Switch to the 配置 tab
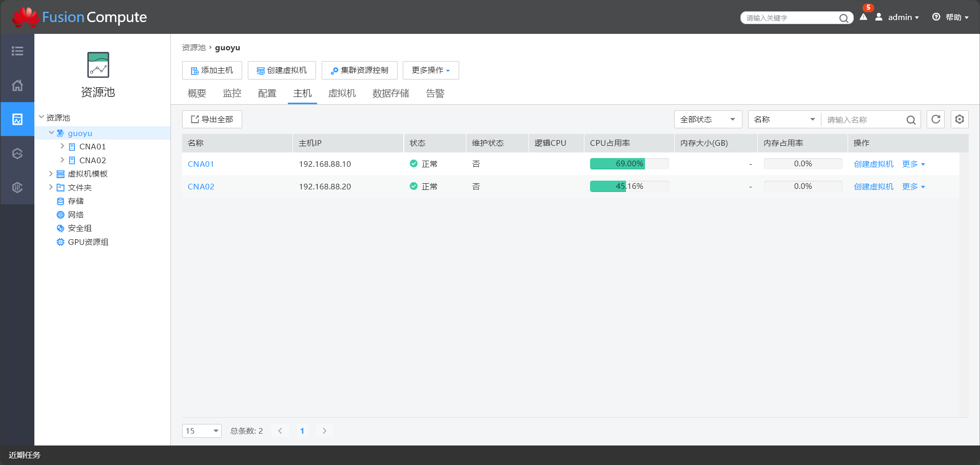The image size is (980, 465). coord(267,93)
